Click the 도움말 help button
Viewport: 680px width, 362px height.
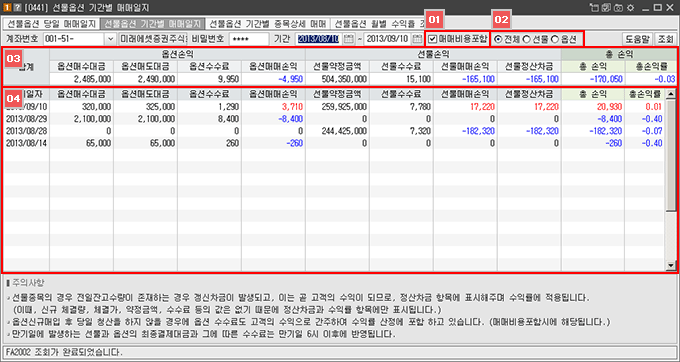(638, 39)
